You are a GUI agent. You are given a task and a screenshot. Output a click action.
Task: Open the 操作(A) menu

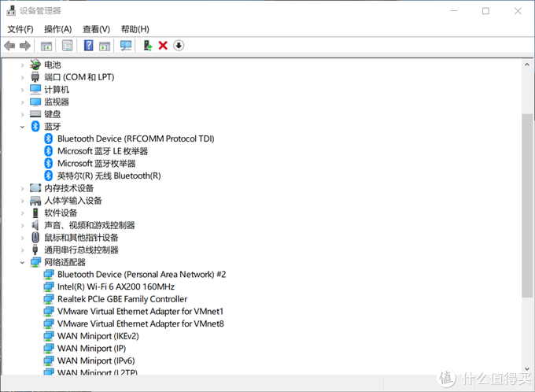(58, 29)
